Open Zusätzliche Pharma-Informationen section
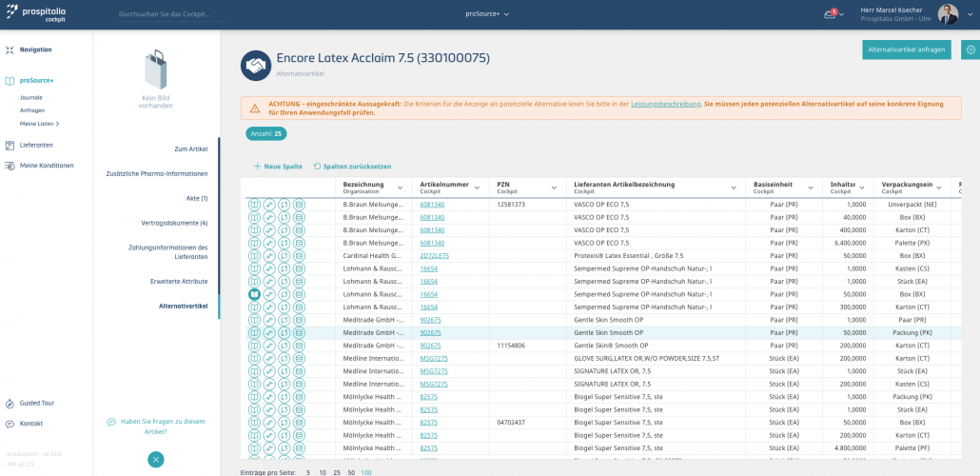Image resolution: width=980 pixels, height=476 pixels. click(157, 173)
